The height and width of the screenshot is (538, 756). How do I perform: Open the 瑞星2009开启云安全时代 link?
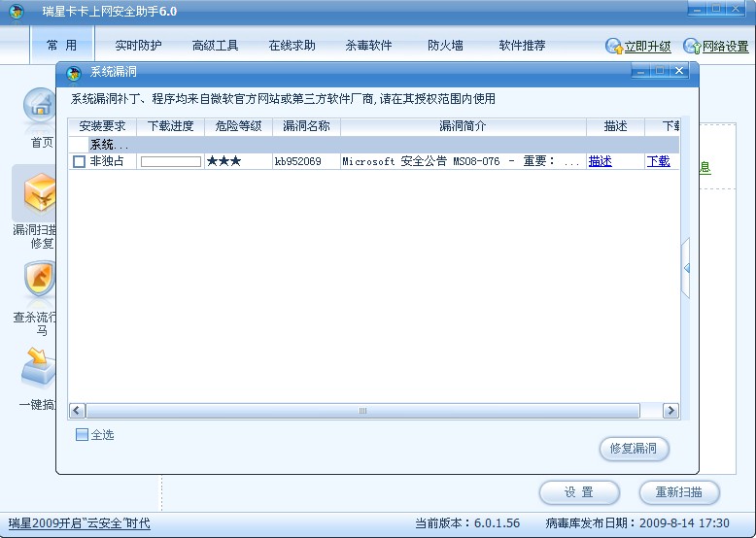coord(80,523)
